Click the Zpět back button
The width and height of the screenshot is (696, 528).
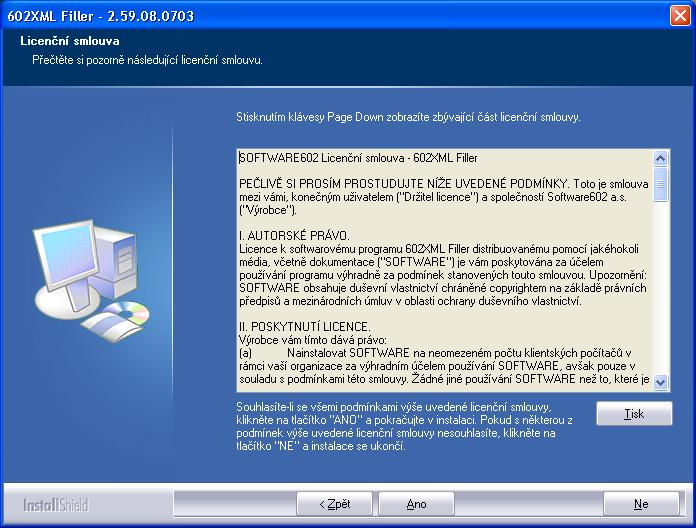(334, 504)
